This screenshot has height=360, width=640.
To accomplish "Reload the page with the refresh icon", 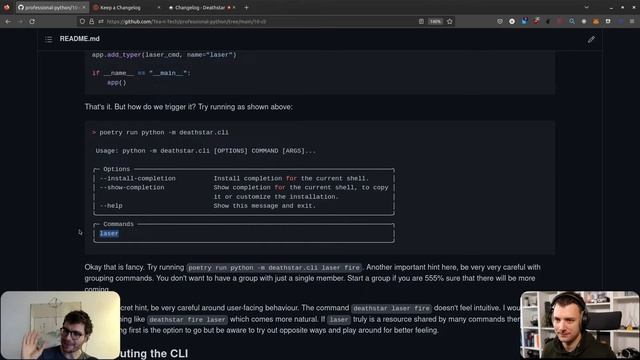I will tap(32, 21).
